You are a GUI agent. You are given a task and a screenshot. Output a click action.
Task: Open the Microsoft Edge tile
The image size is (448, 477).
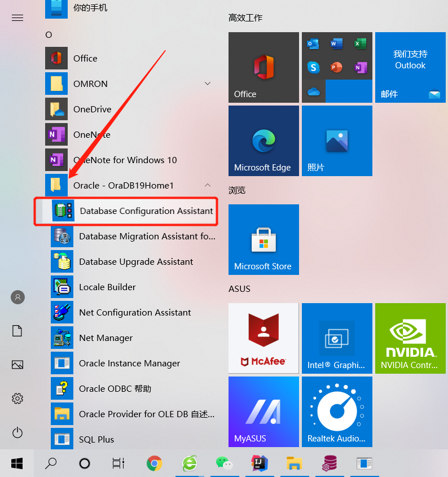pyautogui.click(x=263, y=141)
